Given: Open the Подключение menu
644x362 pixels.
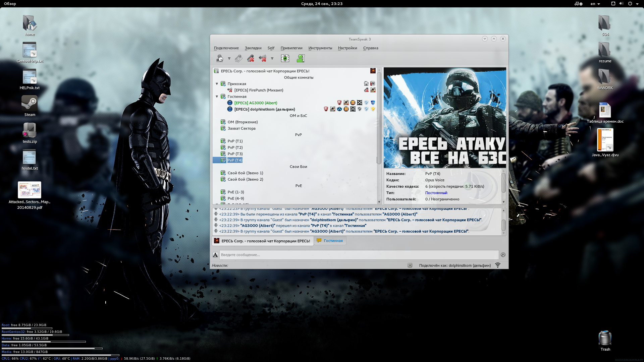Looking at the screenshot, I should point(226,48).
